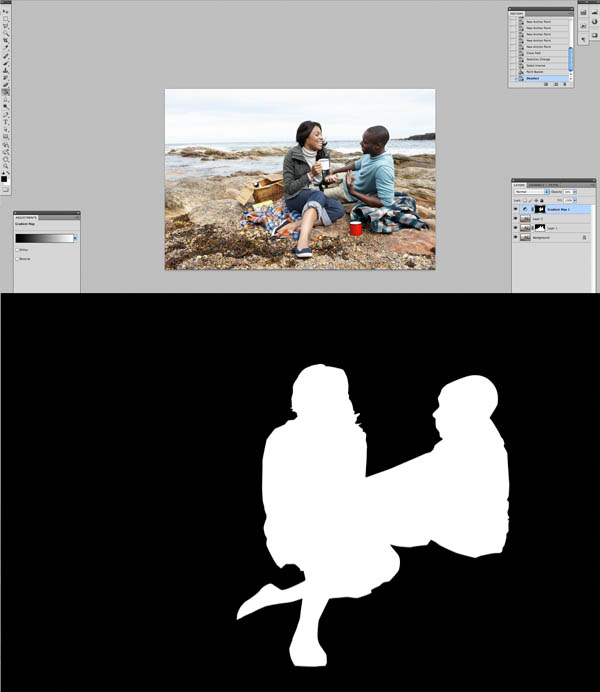
Task: Switch to the Paths tab
Action: [553, 184]
